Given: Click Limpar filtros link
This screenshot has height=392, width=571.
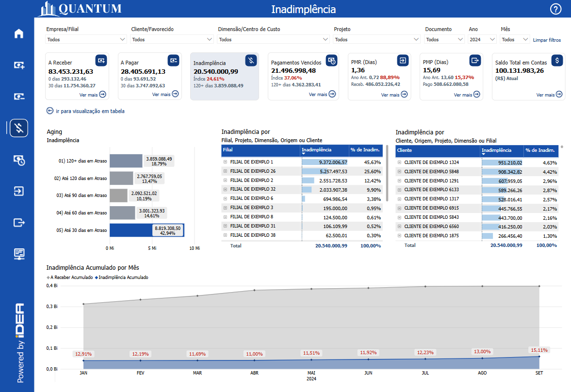Looking at the screenshot, I should click(547, 40).
